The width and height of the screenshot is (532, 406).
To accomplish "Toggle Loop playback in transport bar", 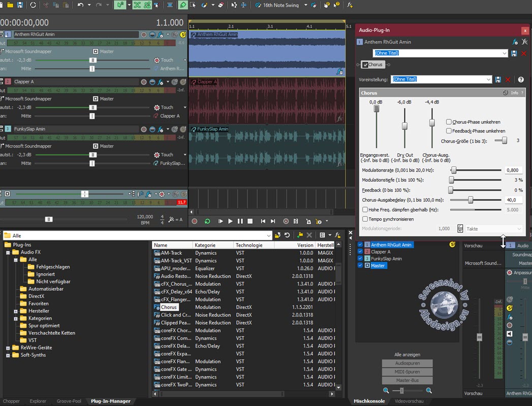I will coord(207,221).
